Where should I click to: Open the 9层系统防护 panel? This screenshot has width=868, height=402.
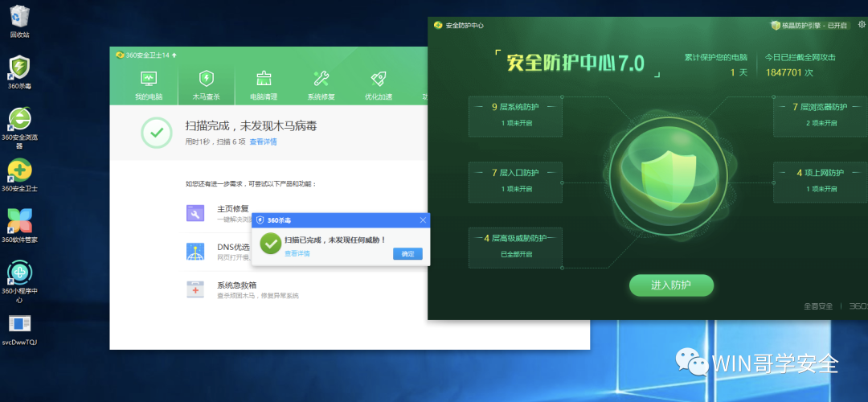[x=515, y=117]
